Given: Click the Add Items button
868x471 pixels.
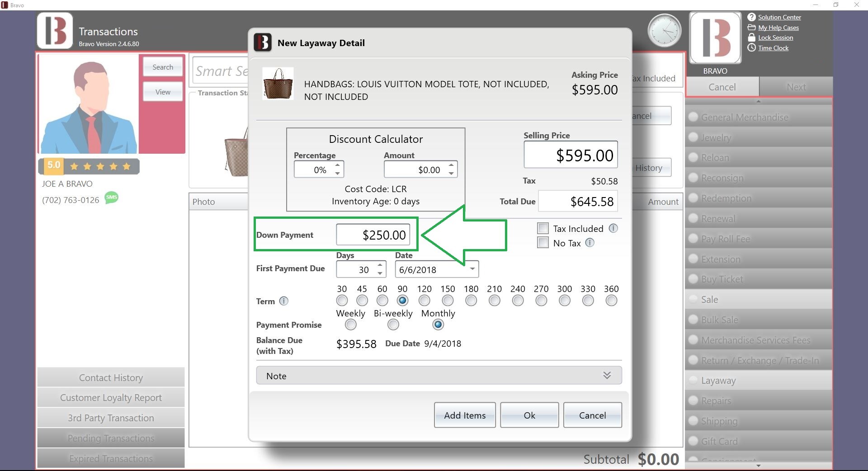Looking at the screenshot, I should (x=465, y=415).
